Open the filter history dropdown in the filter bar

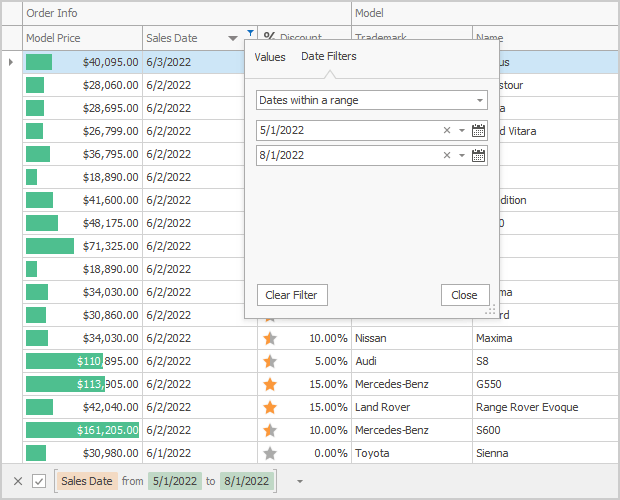[x=298, y=481]
